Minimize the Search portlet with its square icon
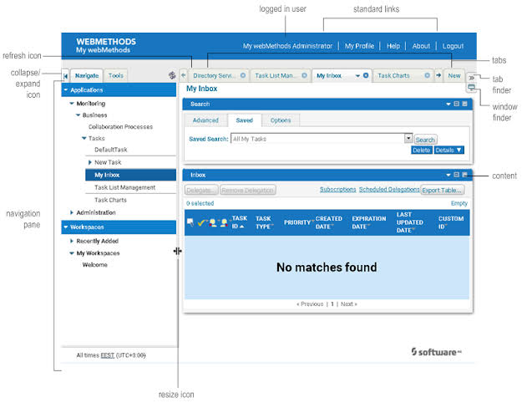 click(456, 104)
